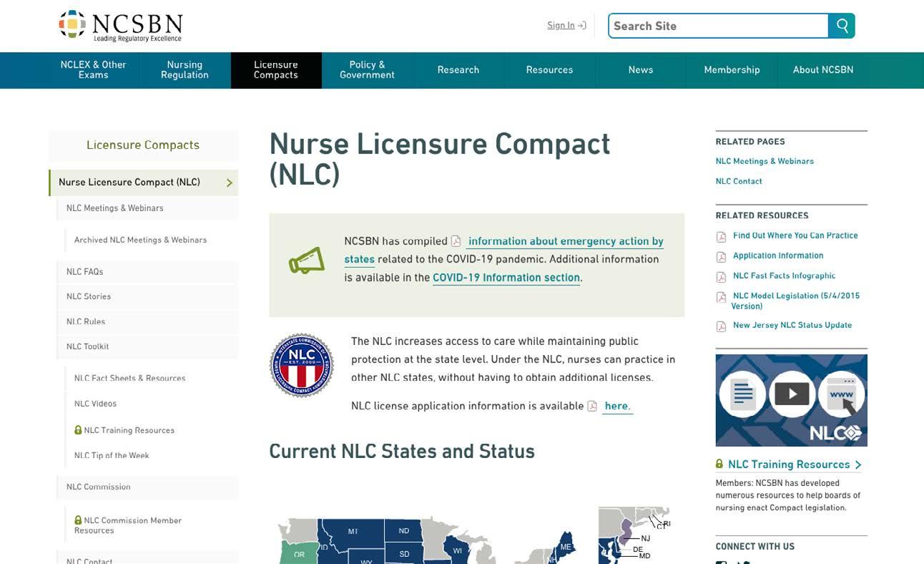Click the PDF icon beside Find Out Where You Can Practice
Image resolution: width=924 pixels, height=564 pixels.
(722, 236)
